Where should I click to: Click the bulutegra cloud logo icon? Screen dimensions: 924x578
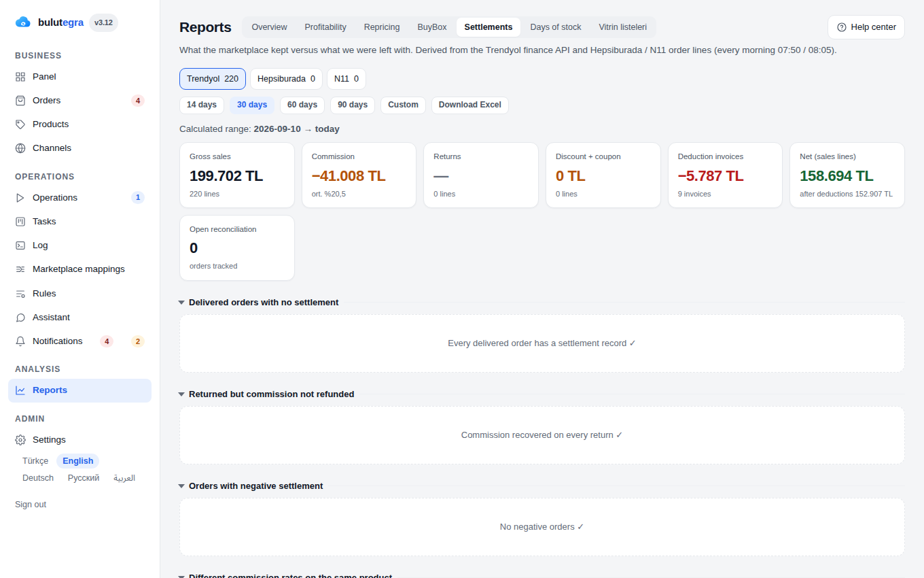[x=23, y=22]
